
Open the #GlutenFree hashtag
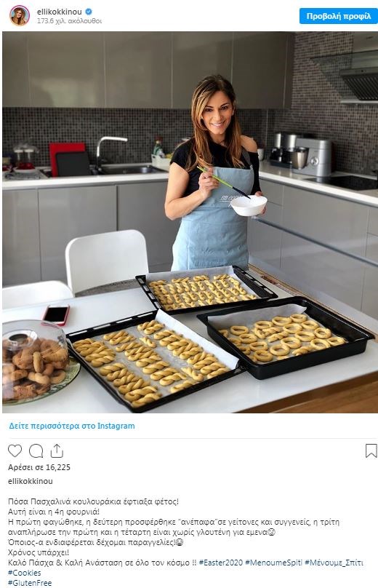30,583
